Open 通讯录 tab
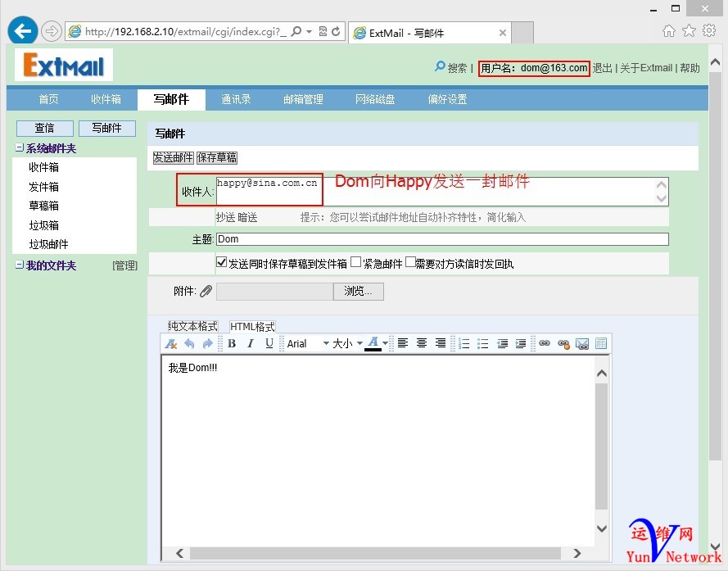Viewport: 728px width, 571px height. coord(236,99)
